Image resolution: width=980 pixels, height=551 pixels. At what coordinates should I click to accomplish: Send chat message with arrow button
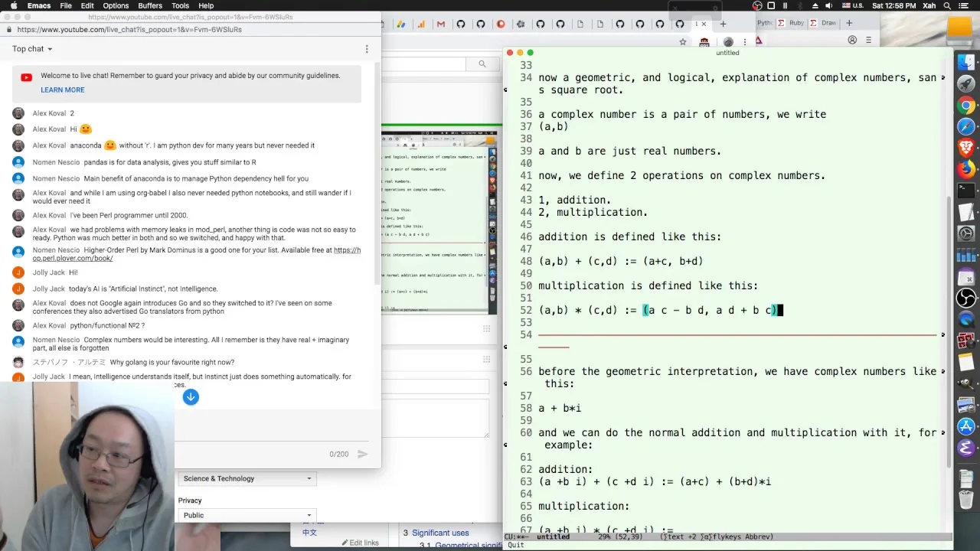pyautogui.click(x=363, y=454)
